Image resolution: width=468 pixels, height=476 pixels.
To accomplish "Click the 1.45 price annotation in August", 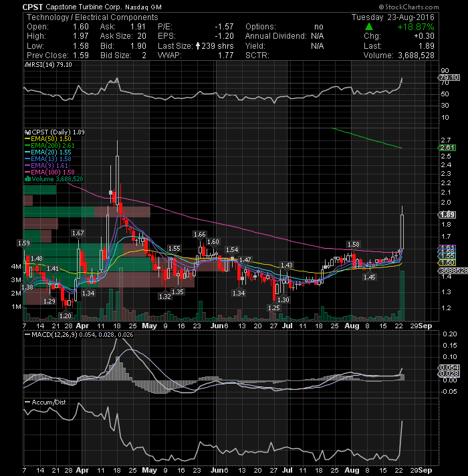I will click(x=369, y=277).
